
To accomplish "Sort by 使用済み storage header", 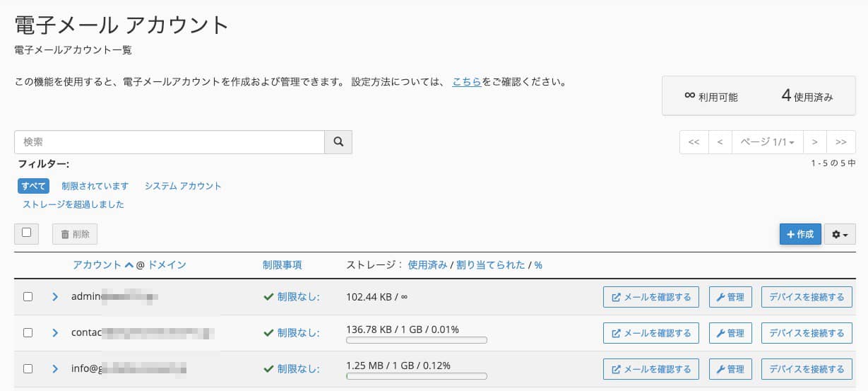I will click(x=427, y=265).
